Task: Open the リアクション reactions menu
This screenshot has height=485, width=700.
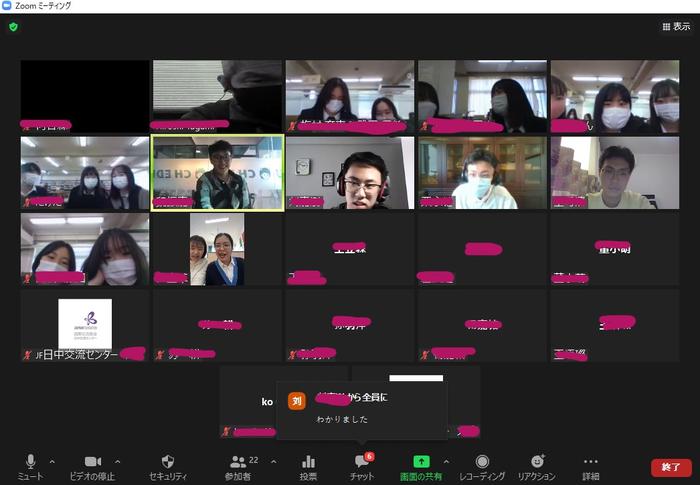Action: point(537,467)
